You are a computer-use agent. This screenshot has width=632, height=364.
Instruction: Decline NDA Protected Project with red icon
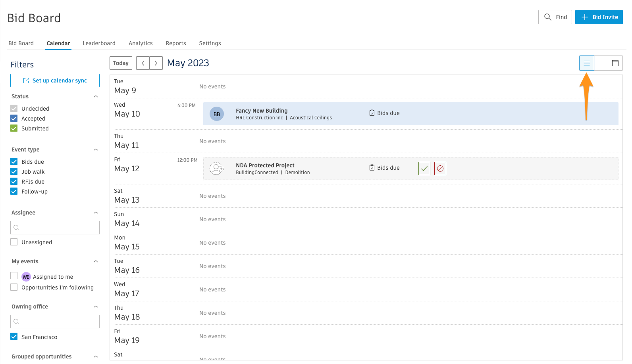(440, 169)
